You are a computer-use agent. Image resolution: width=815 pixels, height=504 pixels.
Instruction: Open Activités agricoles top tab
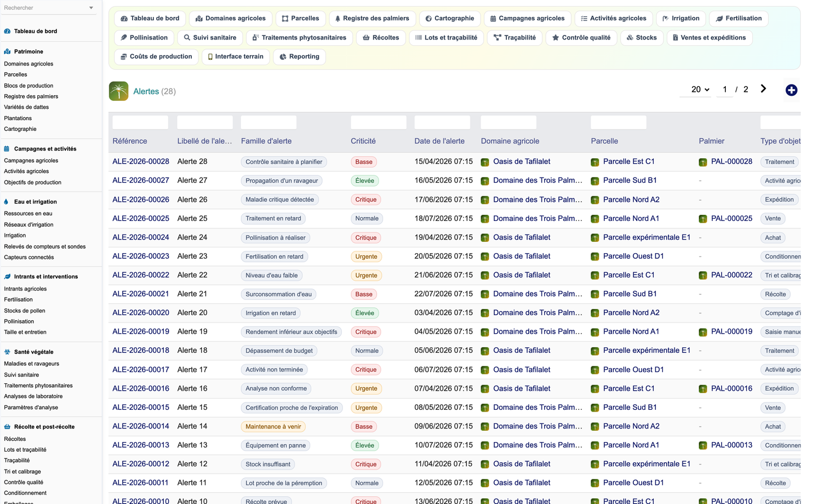[x=614, y=19]
